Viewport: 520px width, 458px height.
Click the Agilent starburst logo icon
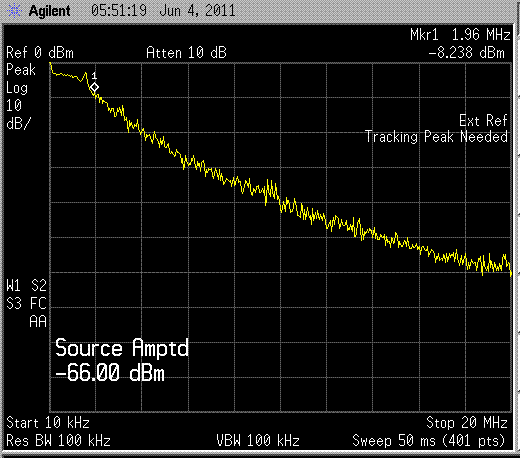pos(14,11)
